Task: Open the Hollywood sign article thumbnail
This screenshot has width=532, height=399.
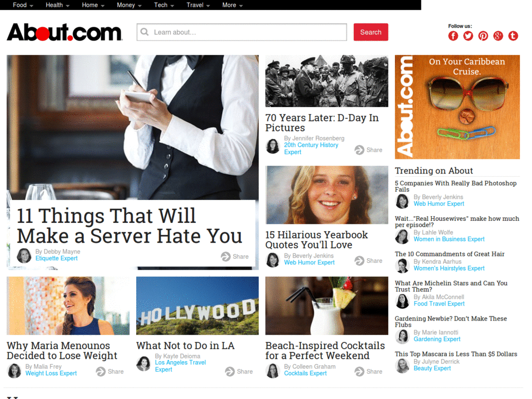Action: click(197, 305)
